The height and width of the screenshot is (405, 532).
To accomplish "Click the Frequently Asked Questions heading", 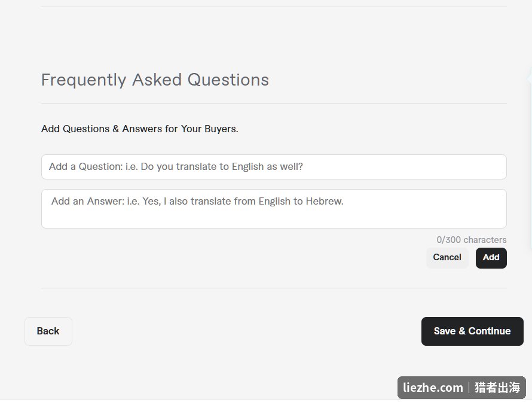I will pyautogui.click(x=155, y=80).
